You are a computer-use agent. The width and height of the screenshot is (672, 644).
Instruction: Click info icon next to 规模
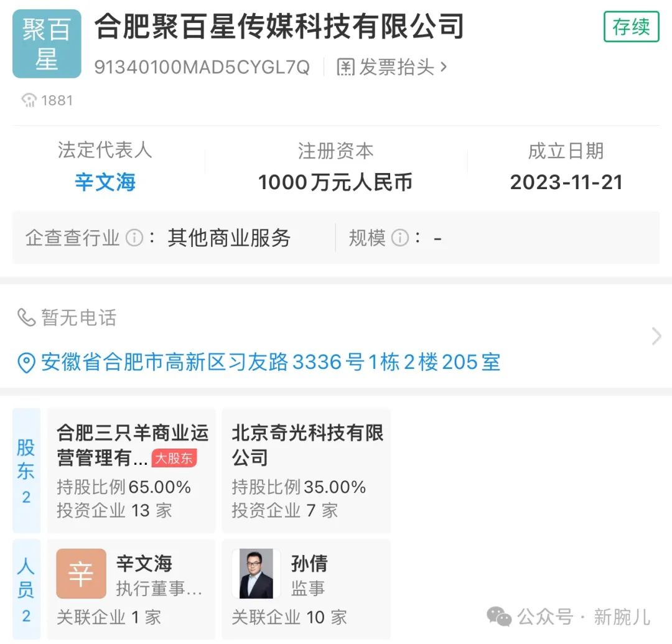(x=400, y=238)
